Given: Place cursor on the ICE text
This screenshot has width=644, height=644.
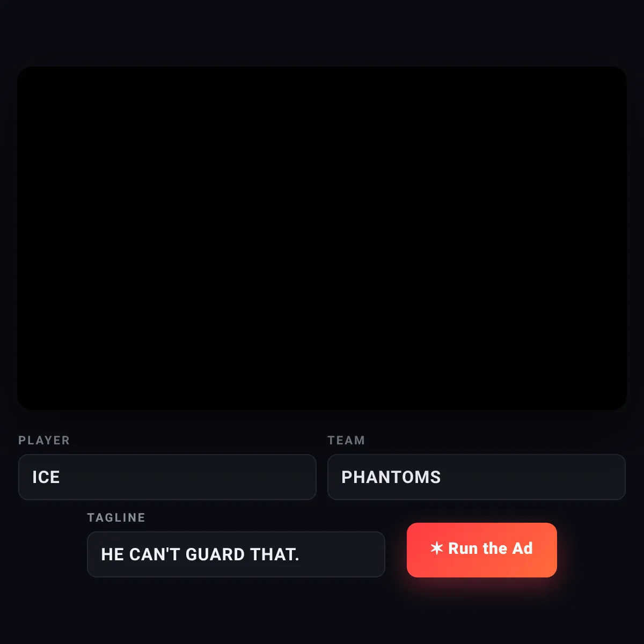Looking at the screenshot, I should (x=46, y=477).
